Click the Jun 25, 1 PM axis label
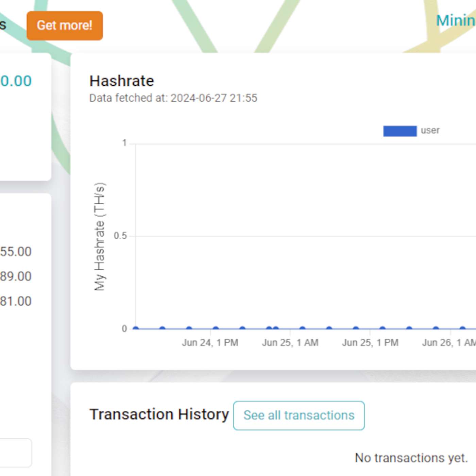 370,343
